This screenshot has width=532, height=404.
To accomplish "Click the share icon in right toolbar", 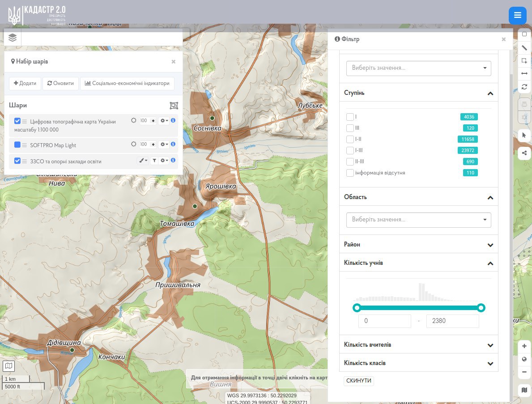I will [x=524, y=153].
